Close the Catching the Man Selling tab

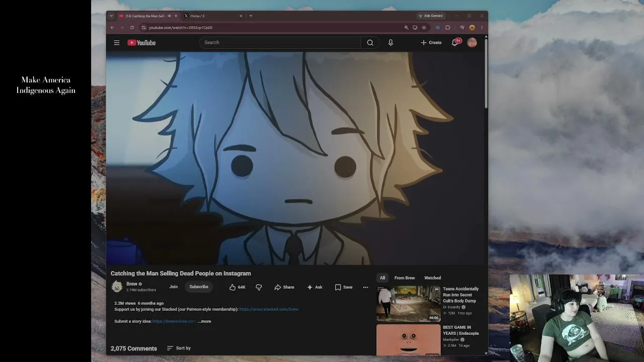(x=176, y=16)
